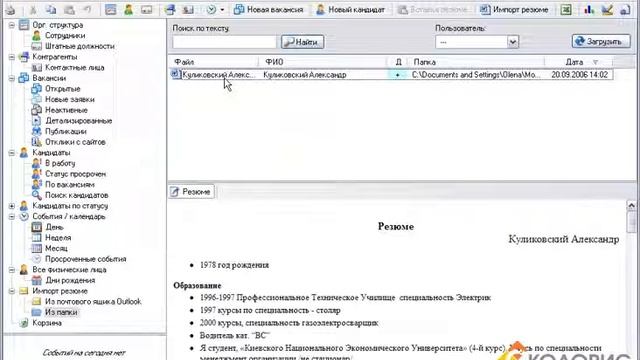640x360 pixels.
Task: Click the Найти search button
Action: pyautogui.click(x=302, y=42)
